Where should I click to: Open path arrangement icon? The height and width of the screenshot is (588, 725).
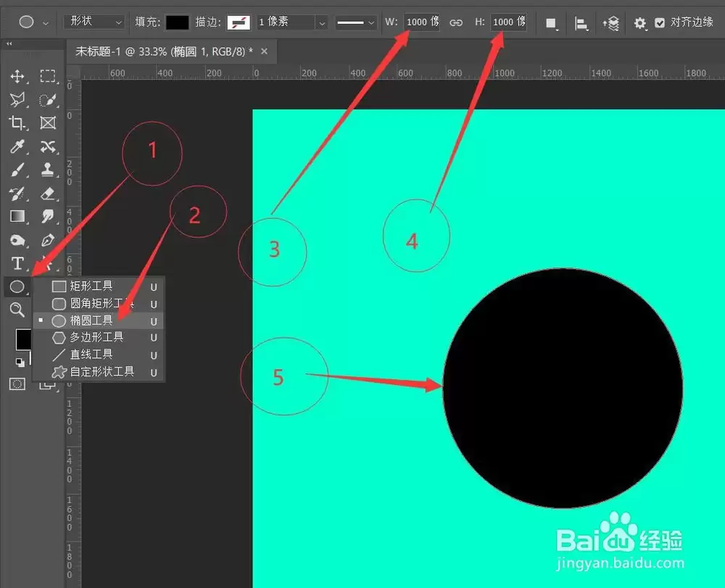(610, 23)
